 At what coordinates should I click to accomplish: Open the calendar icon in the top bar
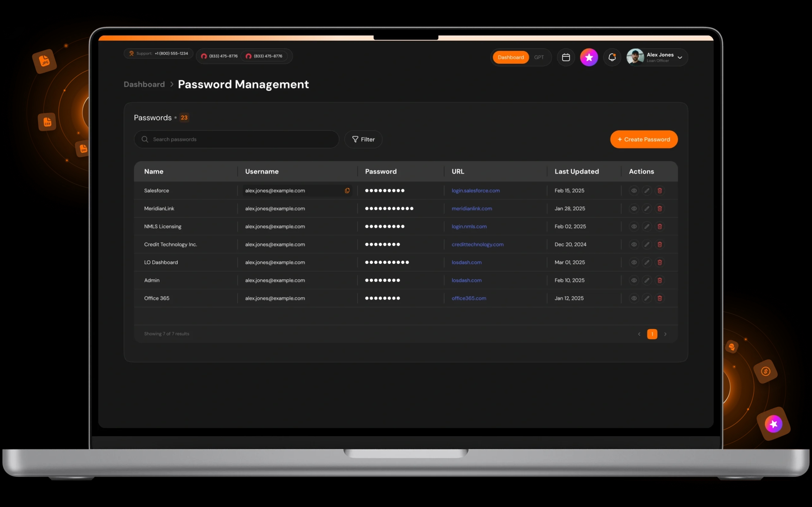tap(566, 57)
